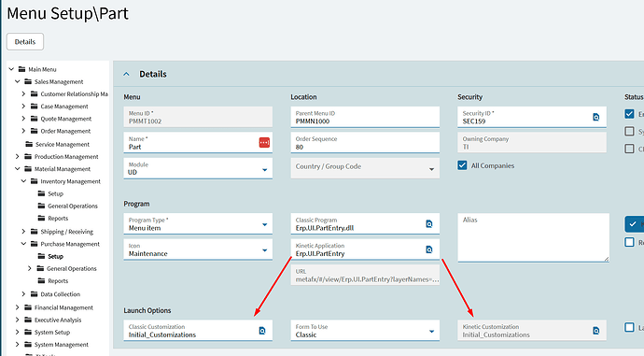This screenshot has height=356, width=644.
Task: Click the Menu ID field PMMT1002
Action: tap(198, 117)
